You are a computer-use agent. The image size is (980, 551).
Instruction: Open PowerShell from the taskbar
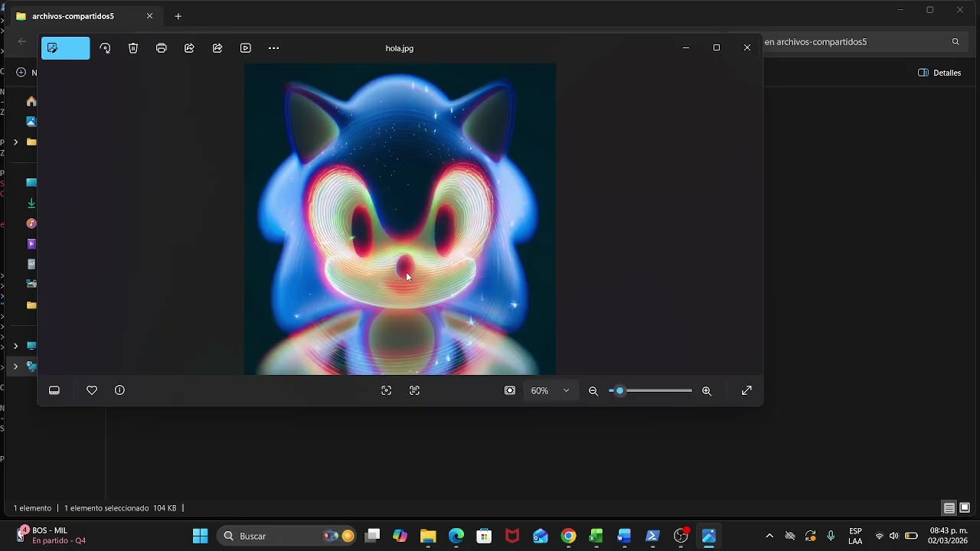point(652,536)
